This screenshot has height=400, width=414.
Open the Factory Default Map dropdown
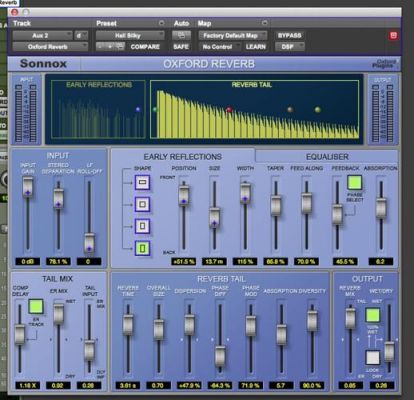pos(233,35)
